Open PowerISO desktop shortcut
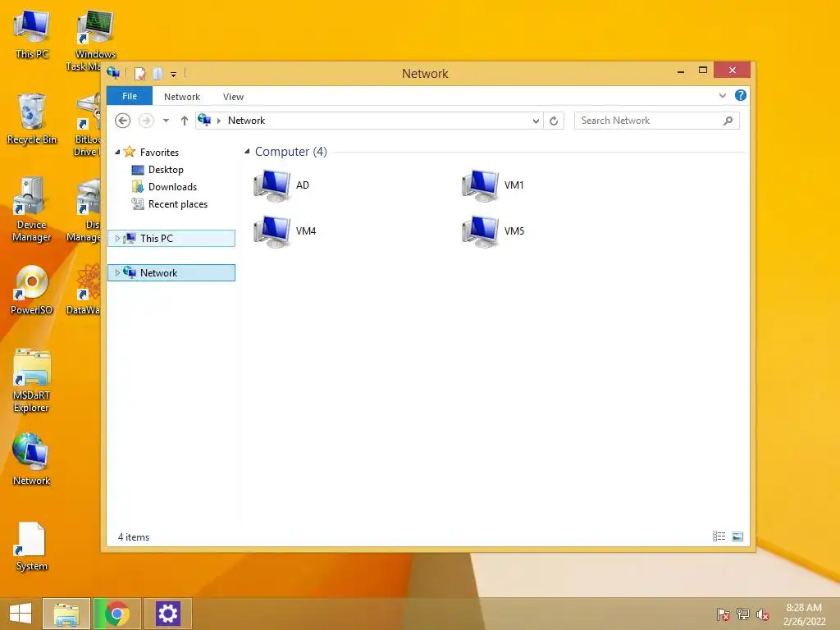The height and width of the screenshot is (630, 840). (x=32, y=290)
